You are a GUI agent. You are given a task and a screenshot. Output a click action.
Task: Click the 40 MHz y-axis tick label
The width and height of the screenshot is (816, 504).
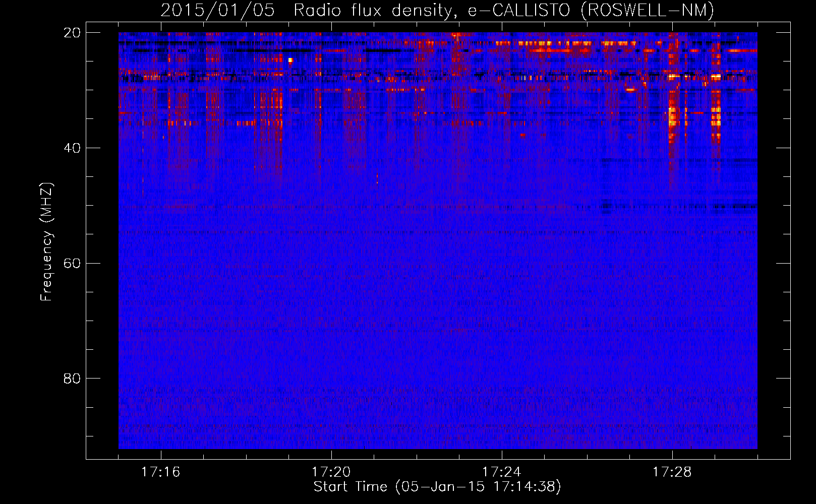tap(72, 148)
